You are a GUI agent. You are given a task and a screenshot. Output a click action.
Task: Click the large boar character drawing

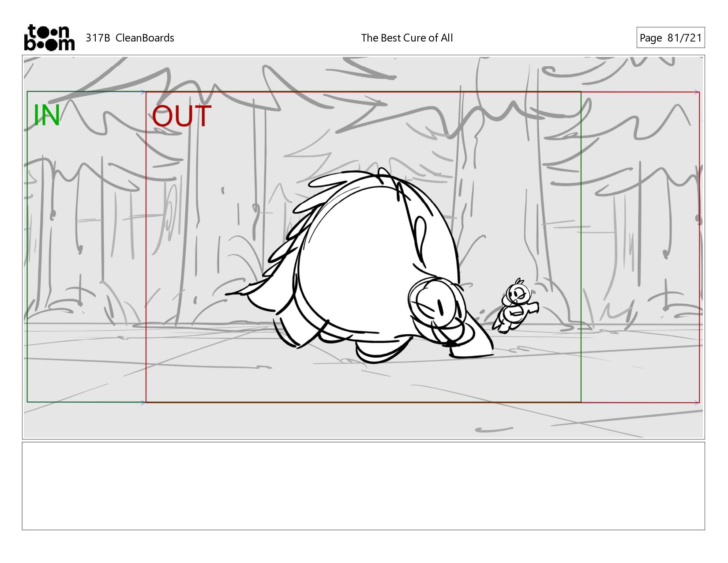coord(360,266)
